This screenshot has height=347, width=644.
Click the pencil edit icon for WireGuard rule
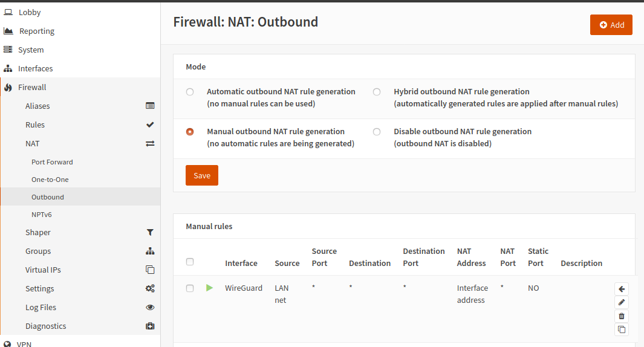pos(622,303)
